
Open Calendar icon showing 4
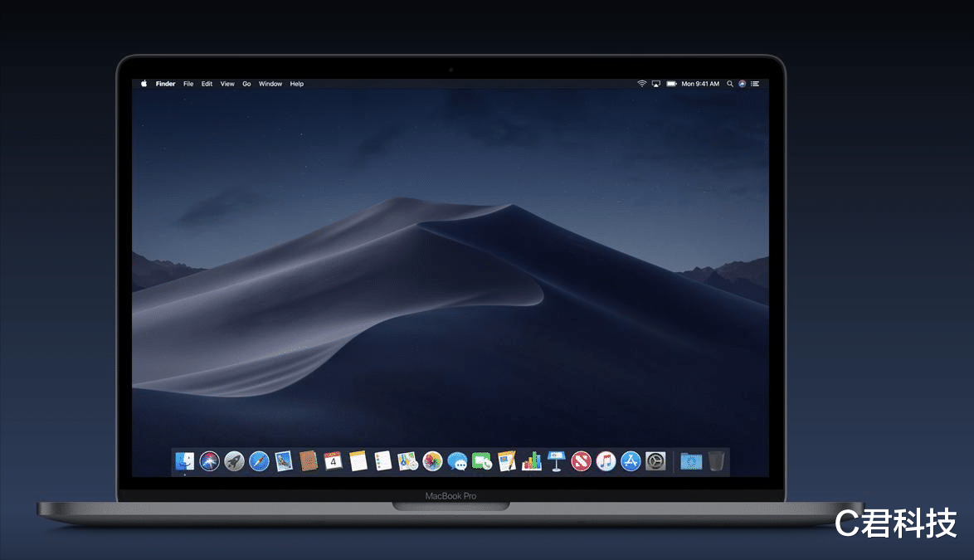point(333,461)
